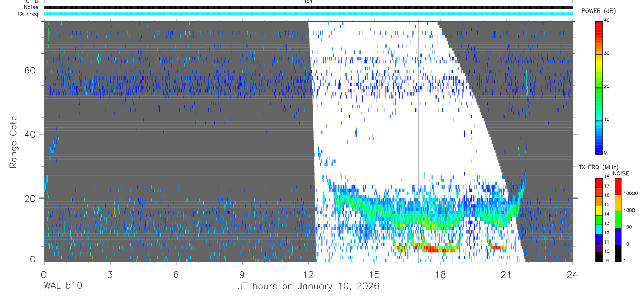Click the 15 tick on UT hours axis
Image resolution: width=644 pixels, height=297 pixels.
click(374, 274)
